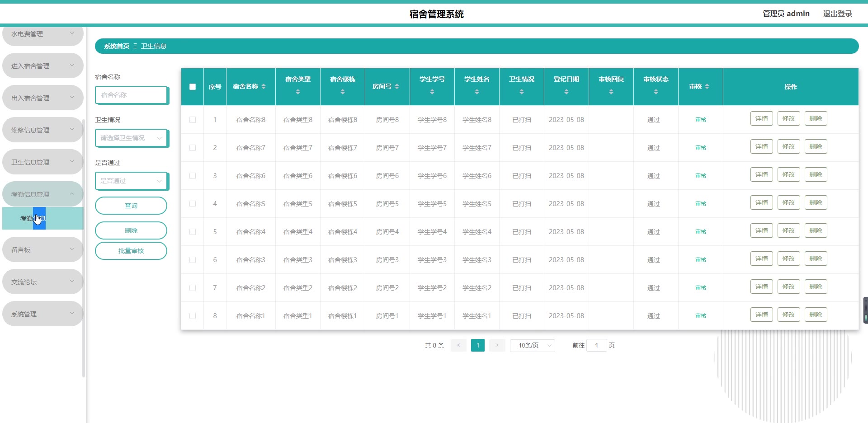This screenshot has width=868, height=423.
Task: Select the checkbox for row 宿舍名称5
Action: point(193,204)
